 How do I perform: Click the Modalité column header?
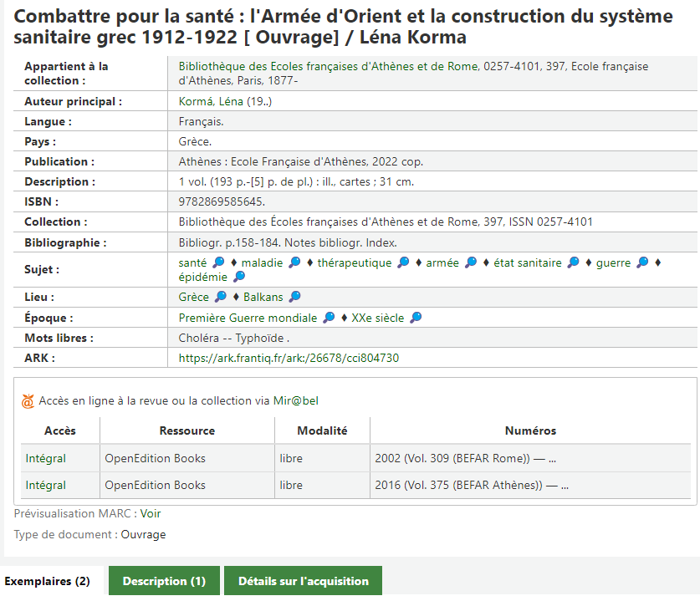tap(322, 430)
